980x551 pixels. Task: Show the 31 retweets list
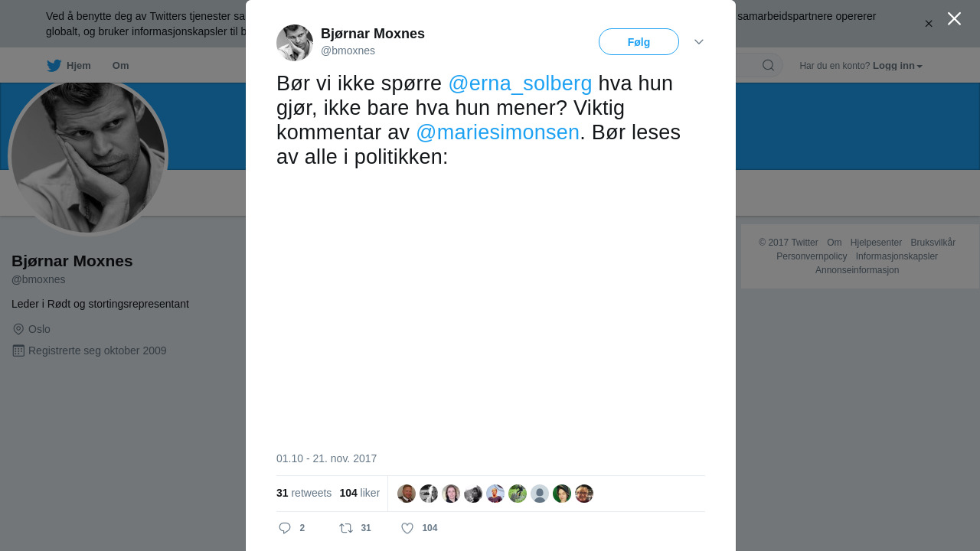coord(304,494)
